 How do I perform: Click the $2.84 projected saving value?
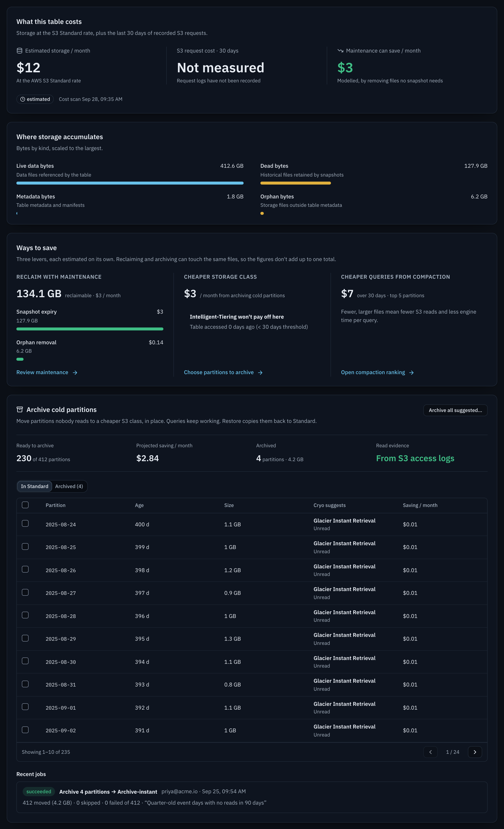pyautogui.click(x=148, y=458)
